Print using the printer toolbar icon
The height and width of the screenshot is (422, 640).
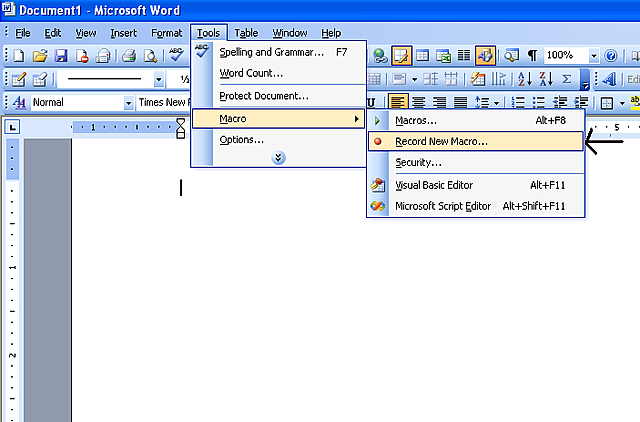pyautogui.click(x=129, y=56)
